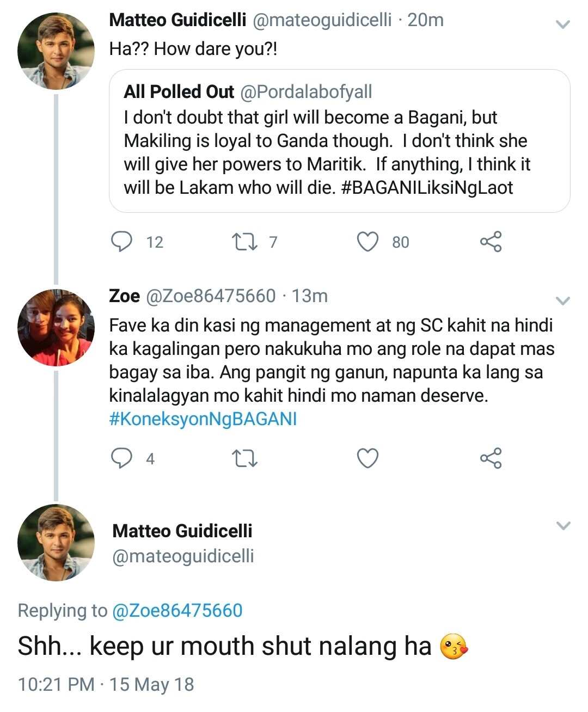Reply to Matteo's 'How dare you' tweet
The height and width of the screenshot is (712, 588).
point(122,242)
